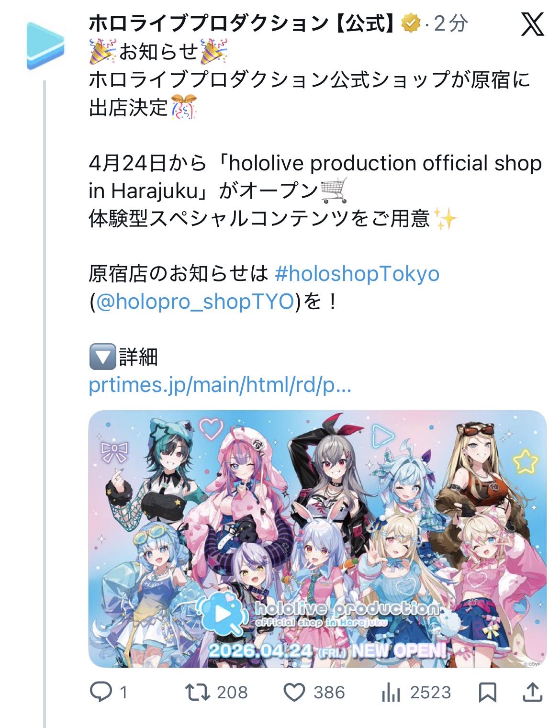Open the #holoshopTokyo hashtag
The image size is (560, 728).
(x=357, y=274)
